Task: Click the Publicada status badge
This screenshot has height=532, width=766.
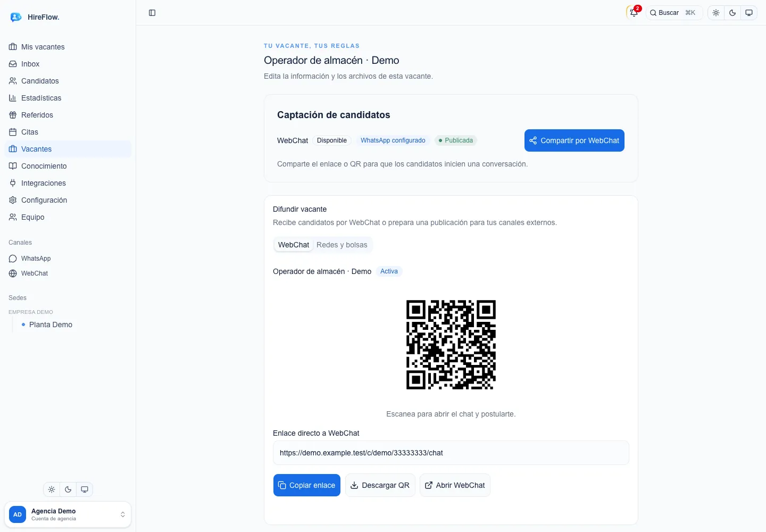Action: pyautogui.click(x=456, y=140)
